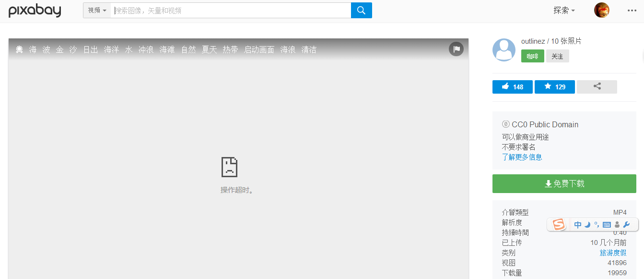Select the 海滩 tag above the video

pyautogui.click(x=167, y=49)
